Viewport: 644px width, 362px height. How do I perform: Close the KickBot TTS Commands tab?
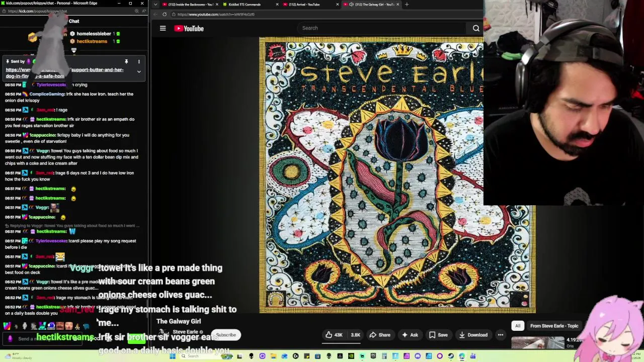[x=277, y=5]
